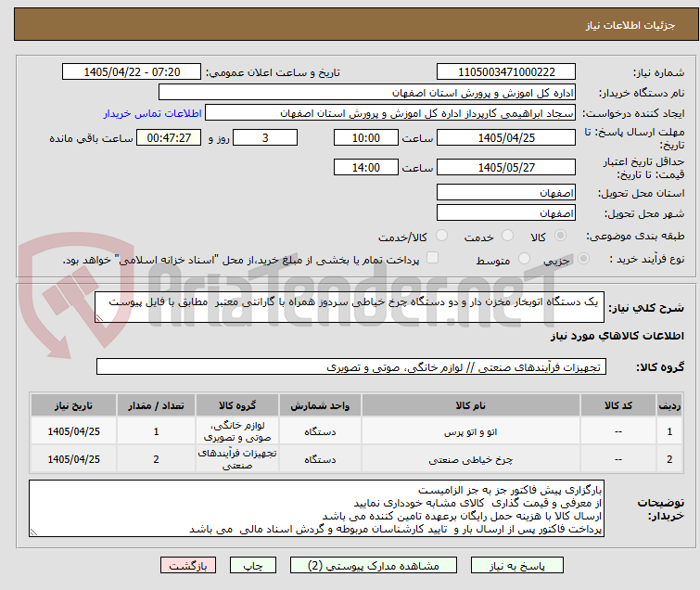
Task: Click the buyer notes توضیحات خریدار text box
Action: pos(316,508)
